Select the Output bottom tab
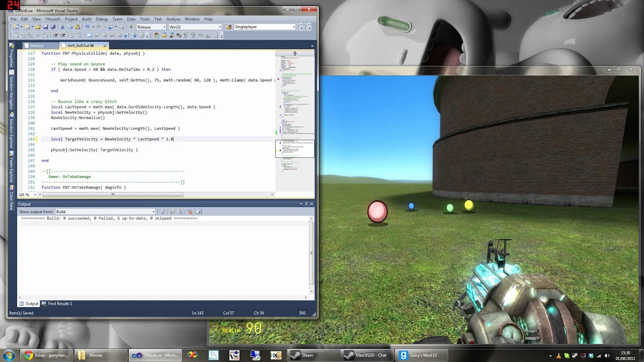 pos(29,304)
